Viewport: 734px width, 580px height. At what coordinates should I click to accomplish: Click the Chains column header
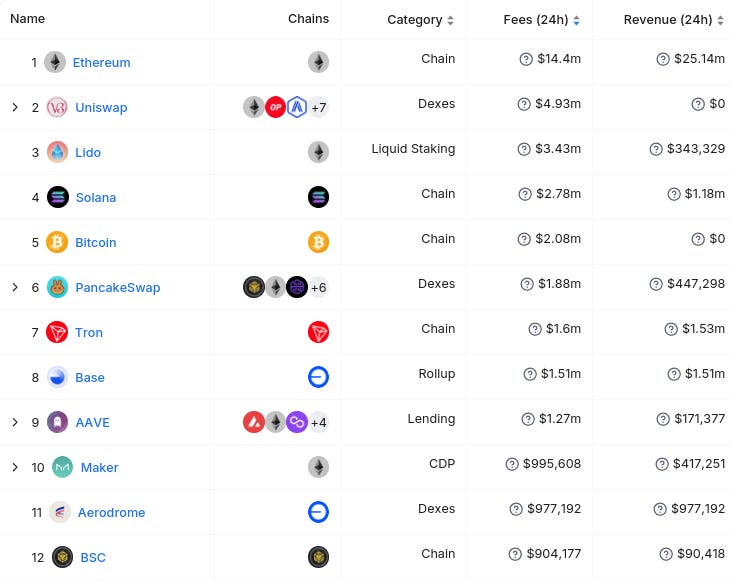[308, 18]
